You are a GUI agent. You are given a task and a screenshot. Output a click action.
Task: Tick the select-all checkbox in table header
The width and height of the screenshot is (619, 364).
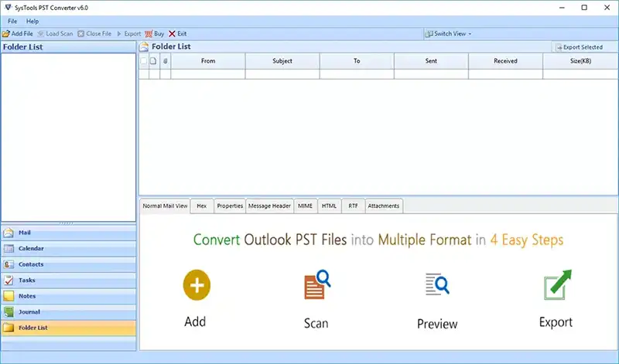click(144, 61)
